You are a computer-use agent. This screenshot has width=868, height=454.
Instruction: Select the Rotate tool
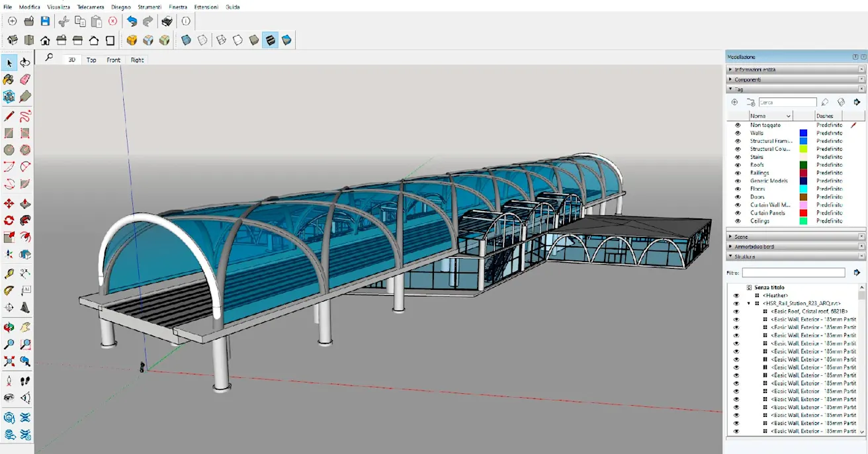click(x=9, y=220)
